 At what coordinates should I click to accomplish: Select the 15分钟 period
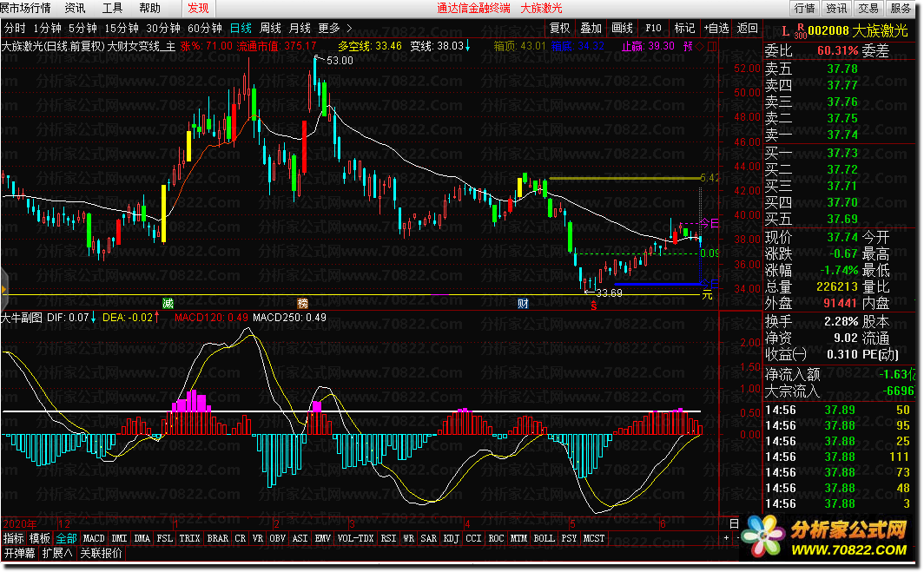coord(122,28)
